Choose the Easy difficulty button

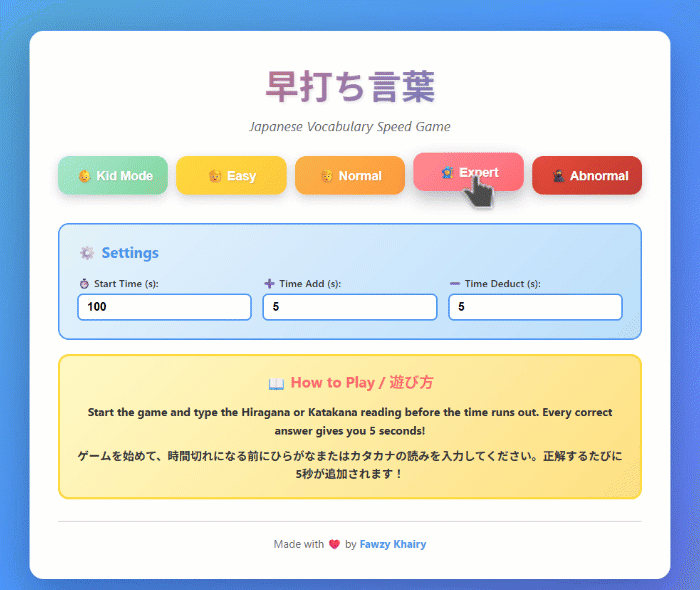point(231,175)
